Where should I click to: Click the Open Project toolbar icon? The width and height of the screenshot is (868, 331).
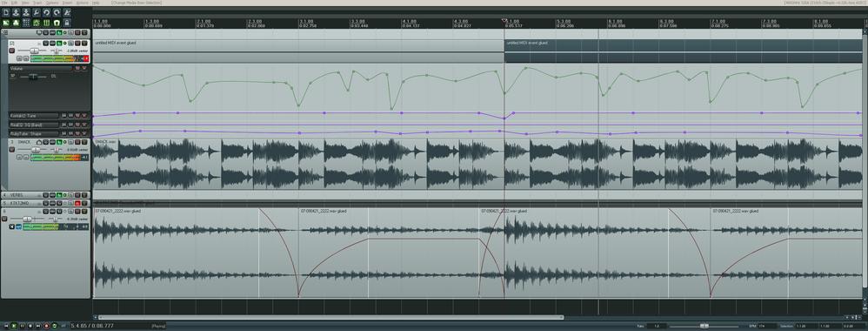[x=16, y=12]
